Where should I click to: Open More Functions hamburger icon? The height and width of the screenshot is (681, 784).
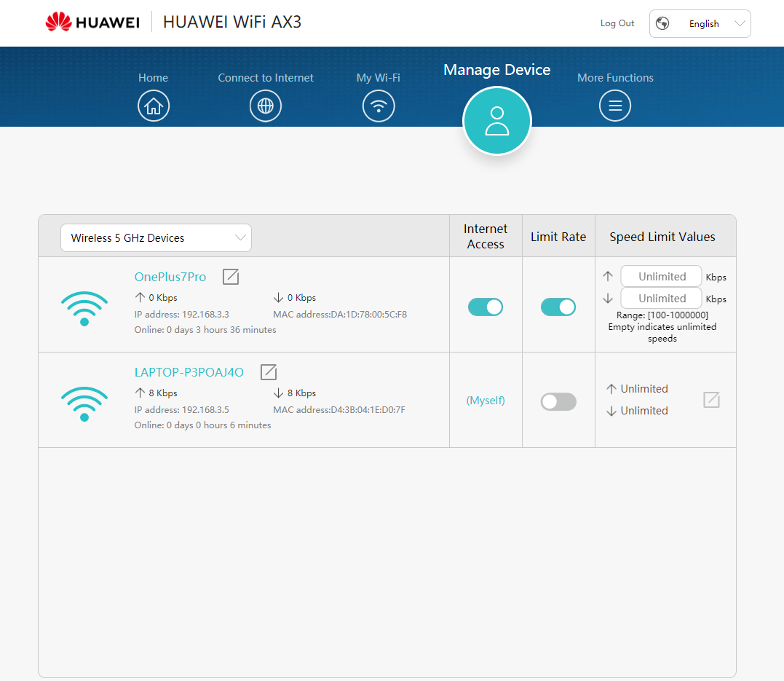tap(615, 106)
